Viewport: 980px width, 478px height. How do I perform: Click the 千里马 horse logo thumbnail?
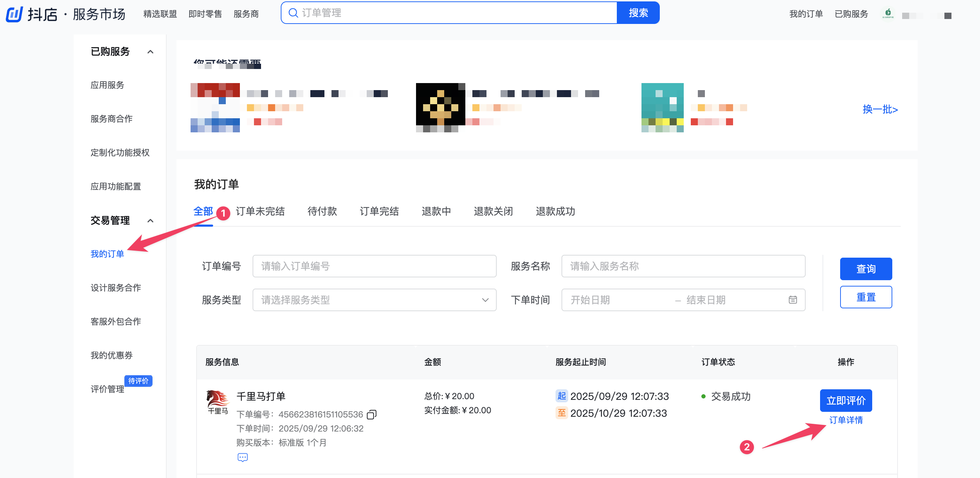(218, 402)
